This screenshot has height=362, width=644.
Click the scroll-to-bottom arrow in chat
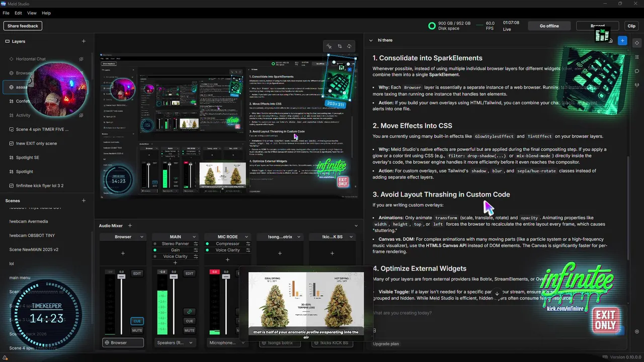coord(497,294)
